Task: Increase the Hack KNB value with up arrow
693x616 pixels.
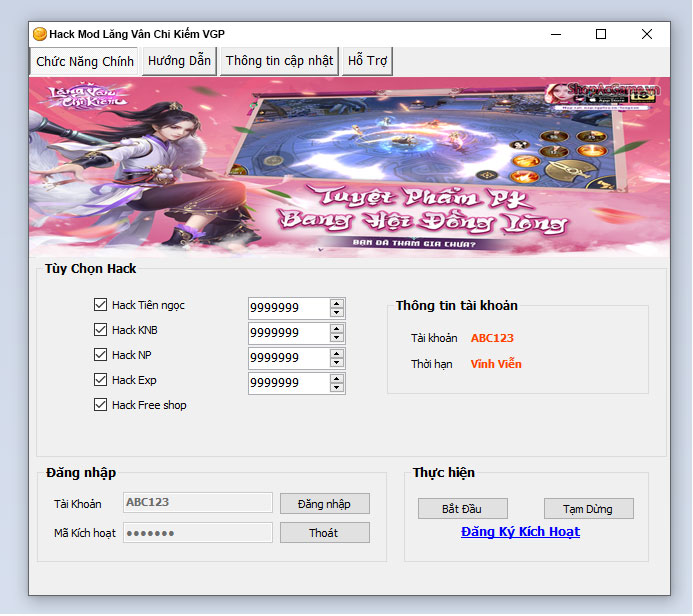Action: click(337, 329)
